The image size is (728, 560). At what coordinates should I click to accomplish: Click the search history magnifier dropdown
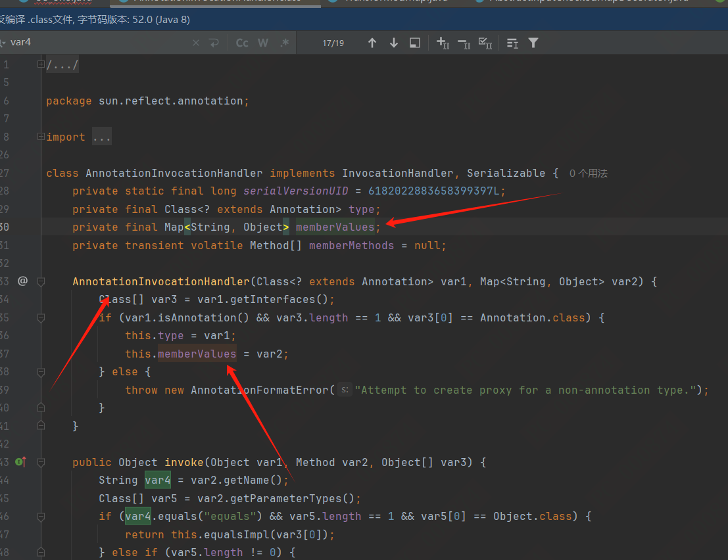tap(3, 43)
